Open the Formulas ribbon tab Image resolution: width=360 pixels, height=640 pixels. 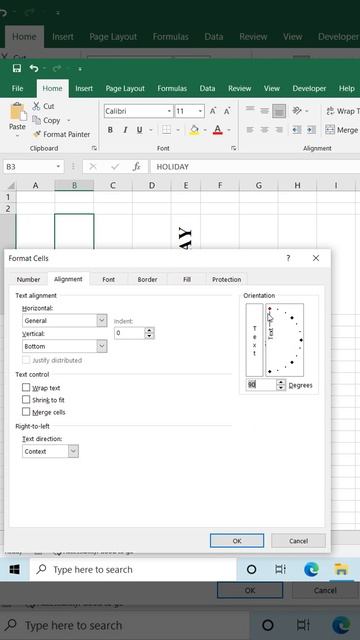[x=172, y=88]
